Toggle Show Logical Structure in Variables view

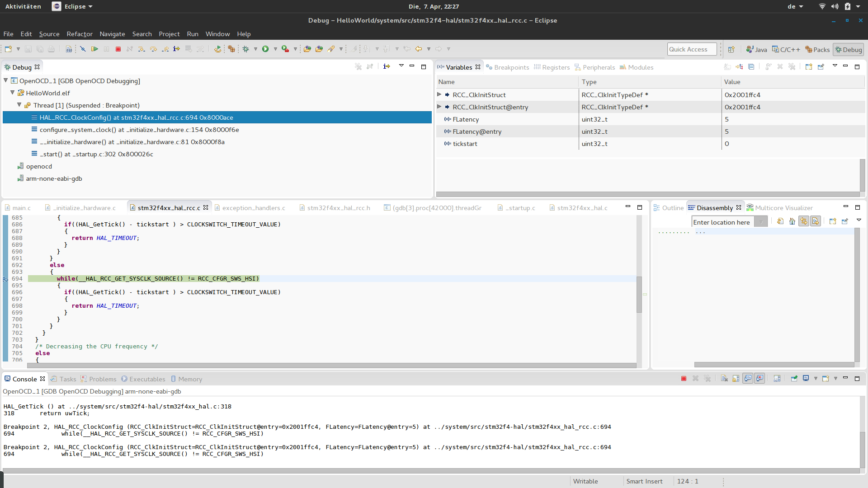coord(739,67)
